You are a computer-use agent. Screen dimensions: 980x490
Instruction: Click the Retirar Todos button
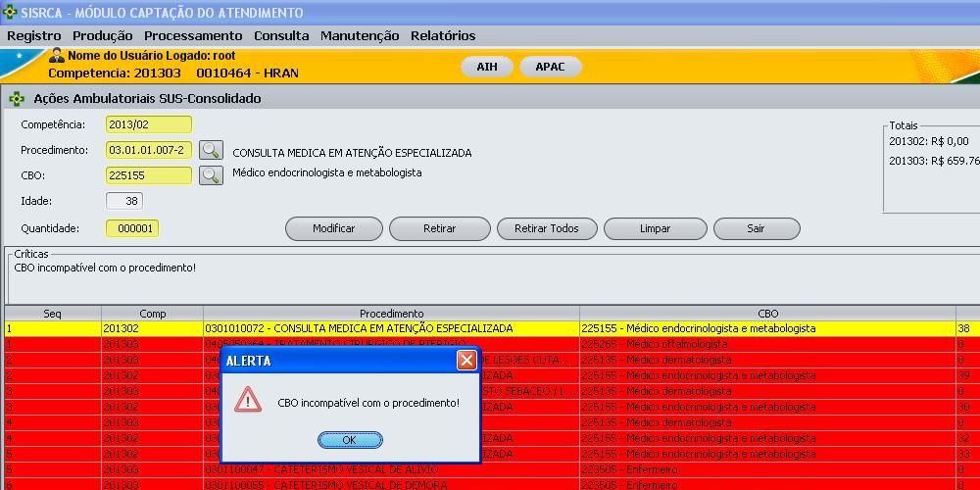[x=547, y=228]
